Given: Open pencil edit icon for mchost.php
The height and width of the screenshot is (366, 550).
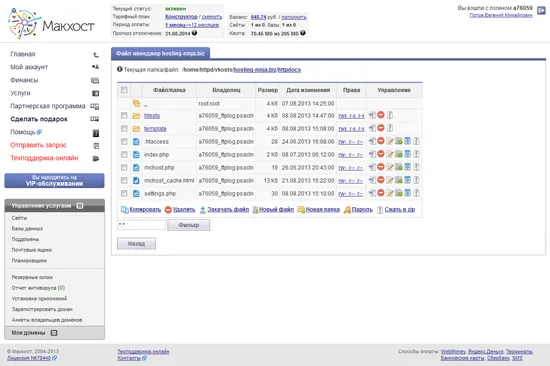Looking at the screenshot, I should coord(390,167).
